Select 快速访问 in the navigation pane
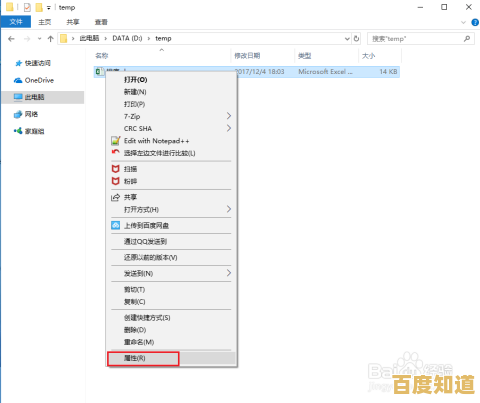The height and width of the screenshot is (403, 480). (38, 63)
